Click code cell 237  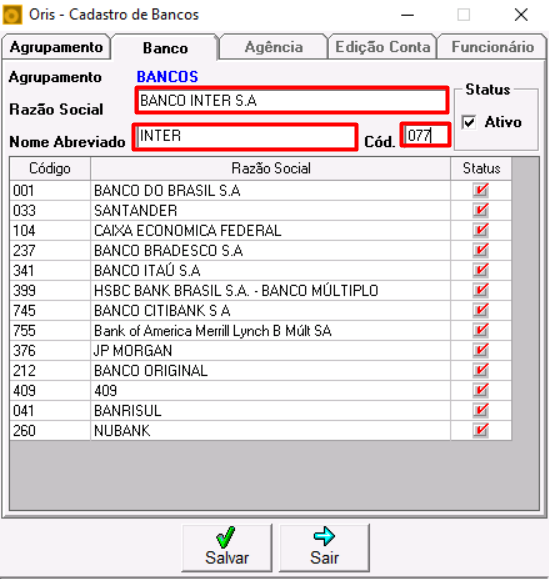[50, 250]
